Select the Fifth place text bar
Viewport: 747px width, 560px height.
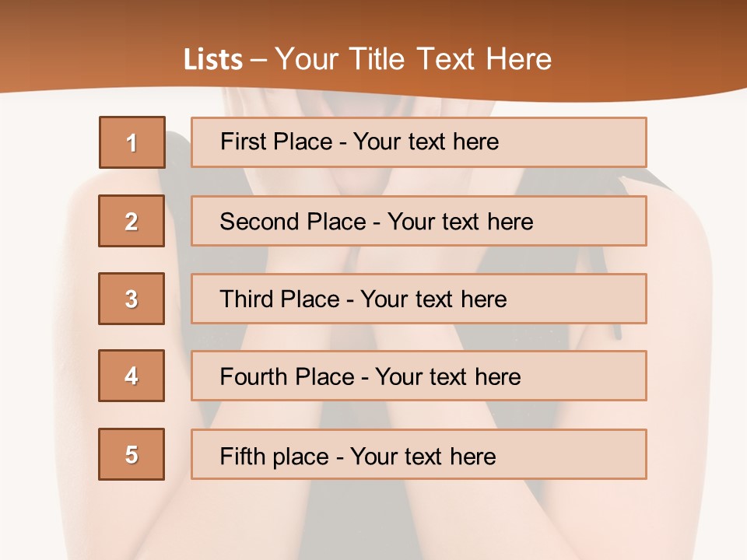[x=419, y=454]
